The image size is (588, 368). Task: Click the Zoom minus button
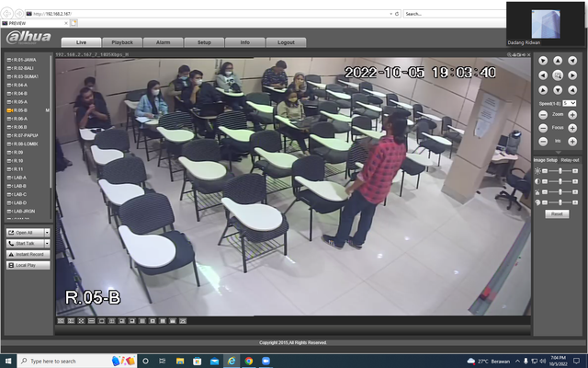(x=543, y=115)
